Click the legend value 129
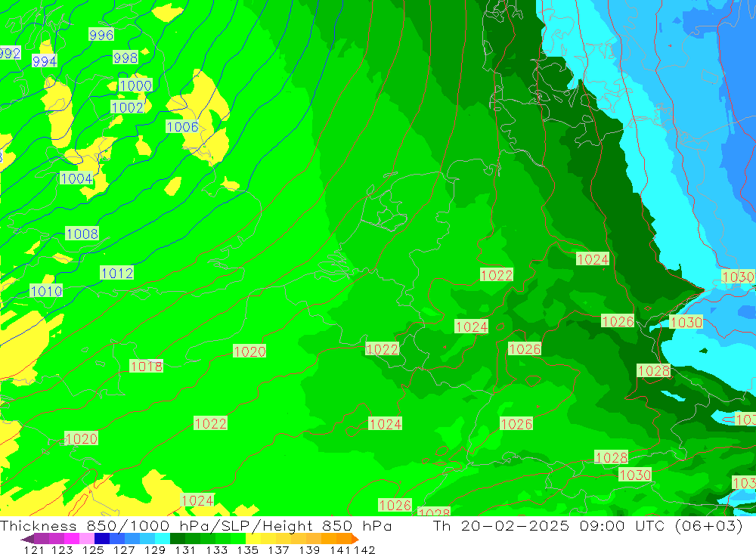 tap(155, 549)
